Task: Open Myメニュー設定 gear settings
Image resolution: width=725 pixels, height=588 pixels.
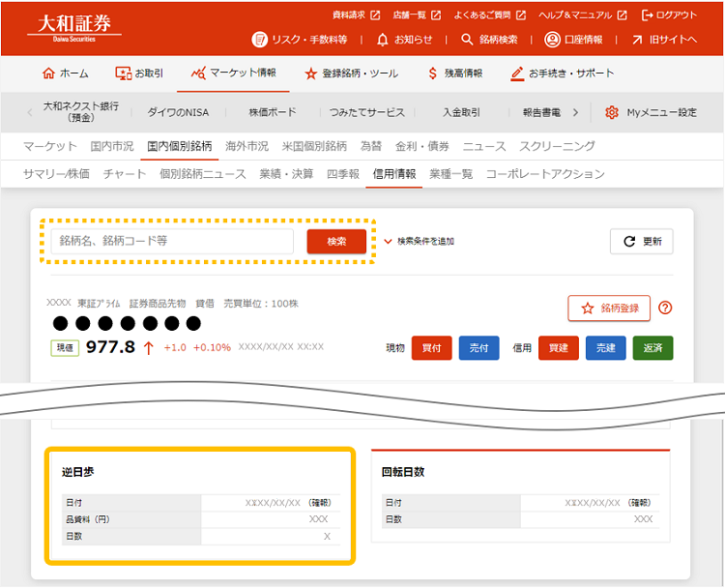Action: click(651, 112)
